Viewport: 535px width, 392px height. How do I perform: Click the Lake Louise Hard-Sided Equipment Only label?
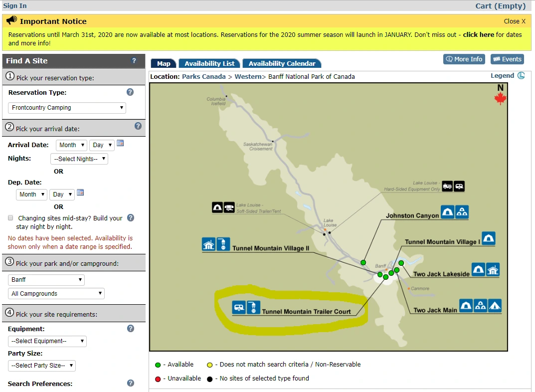(x=412, y=186)
